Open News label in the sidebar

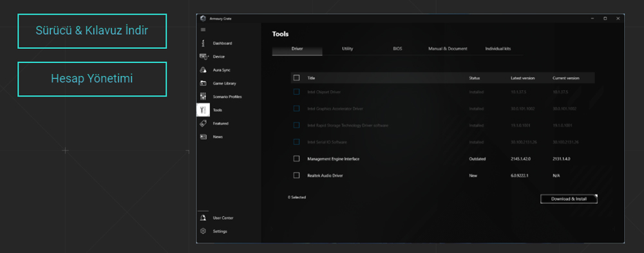coord(218,136)
